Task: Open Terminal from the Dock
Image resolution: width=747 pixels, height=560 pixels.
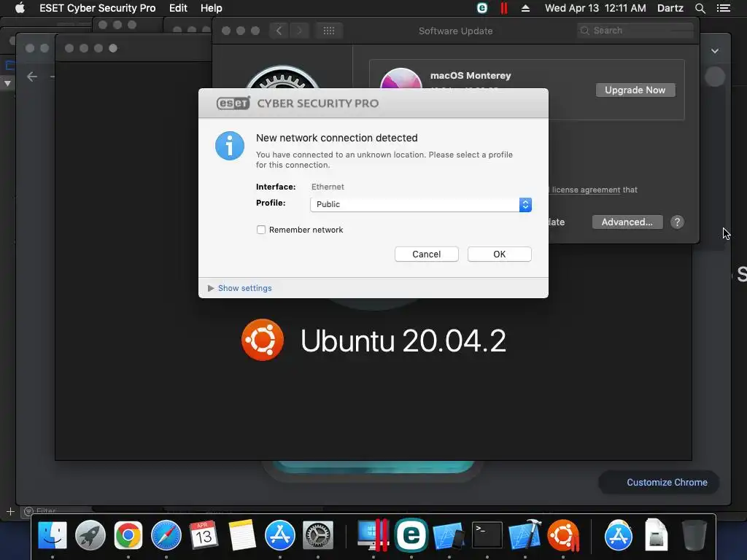Action: click(487, 535)
